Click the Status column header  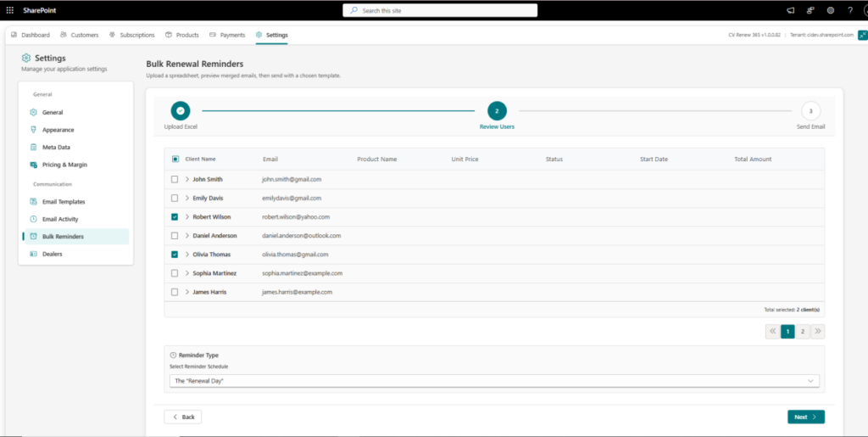point(554,160)
